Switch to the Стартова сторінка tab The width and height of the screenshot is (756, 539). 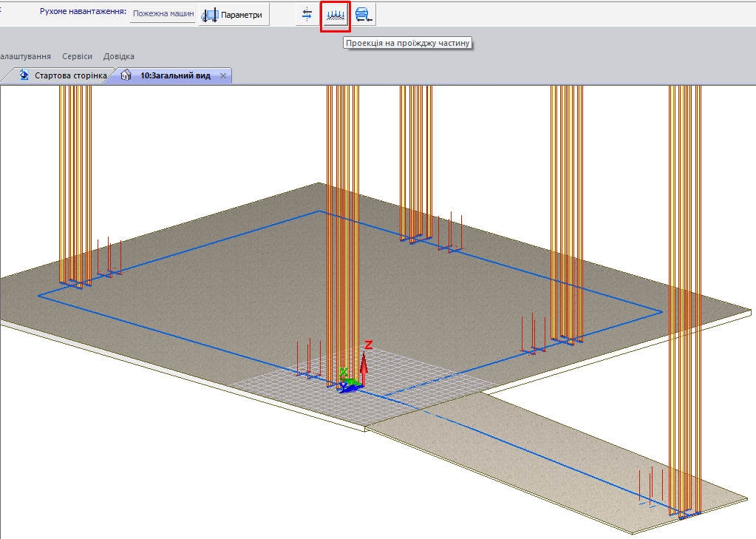[x=70, y=75]
